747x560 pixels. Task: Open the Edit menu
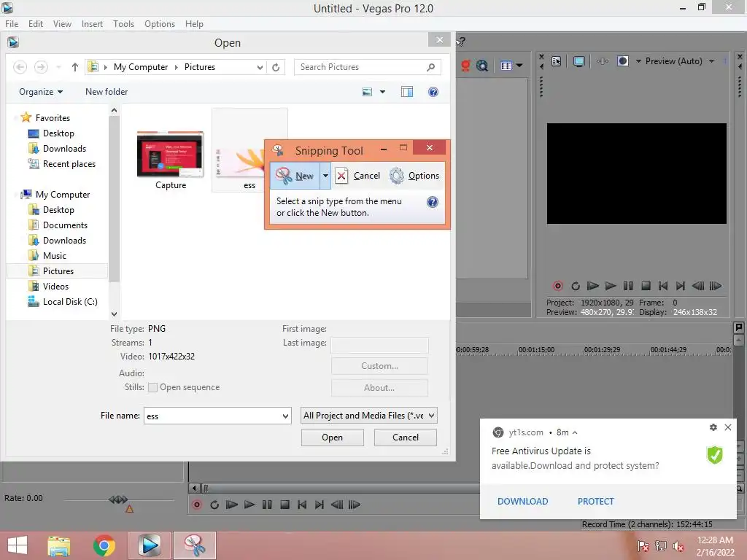[x=35, y=24]
